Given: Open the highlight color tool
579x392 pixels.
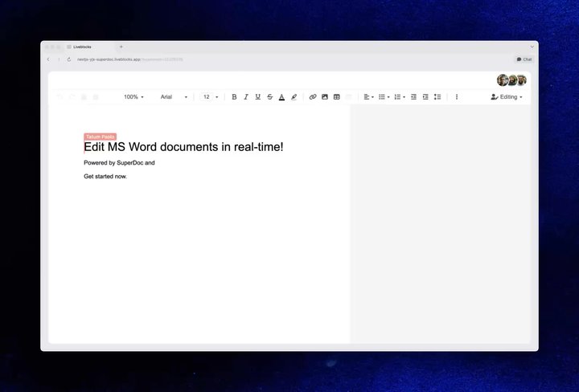Looking at the screenshot, I should pos(294,97).
